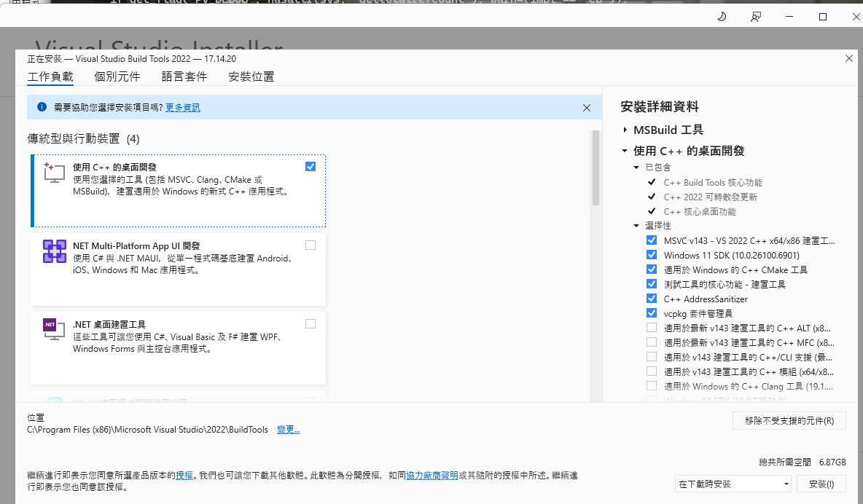This screenshot has height=504, width=863.
Task: Open the 在下載時安裝 dropdown
Action: pos(733,484)
